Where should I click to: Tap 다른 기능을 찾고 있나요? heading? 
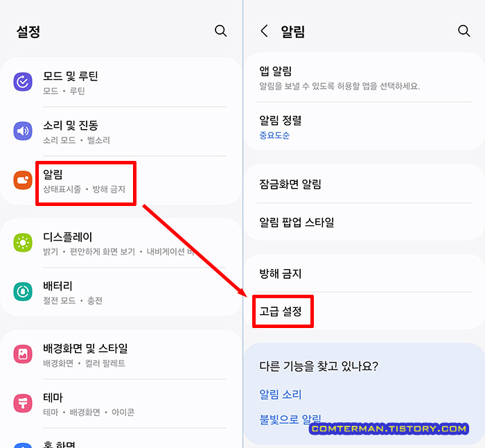[x=319, y=366]
